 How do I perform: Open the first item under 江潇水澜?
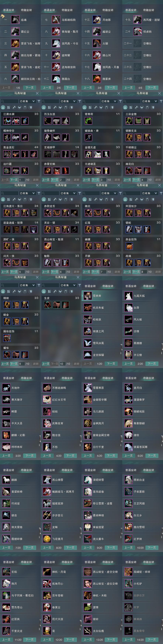click(7, 121)
